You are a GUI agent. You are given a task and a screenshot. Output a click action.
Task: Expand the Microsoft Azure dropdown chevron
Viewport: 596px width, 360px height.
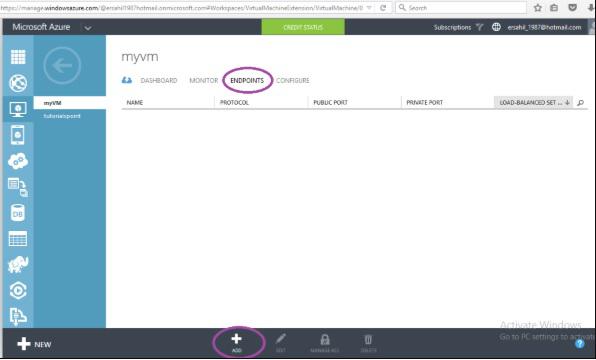[x=88, y=28]
